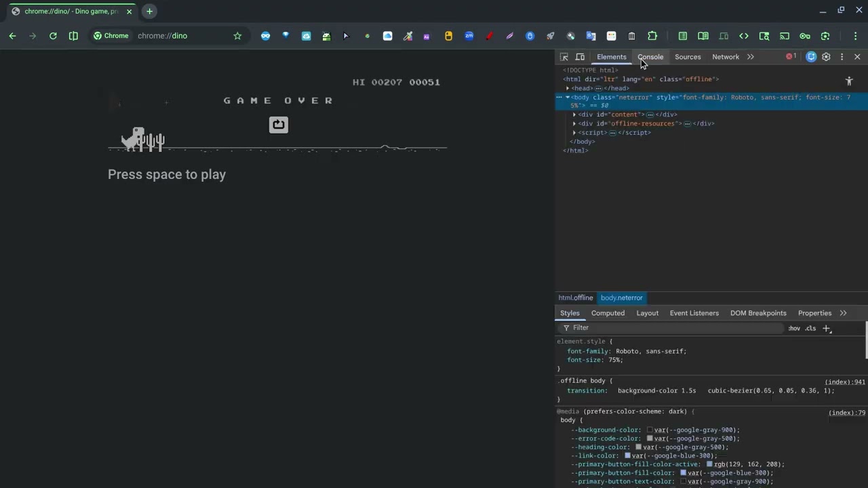The height and width of the screenshot is (488, 868).
Task: Click the green cast toolbar icon
Action: [785, 36]
